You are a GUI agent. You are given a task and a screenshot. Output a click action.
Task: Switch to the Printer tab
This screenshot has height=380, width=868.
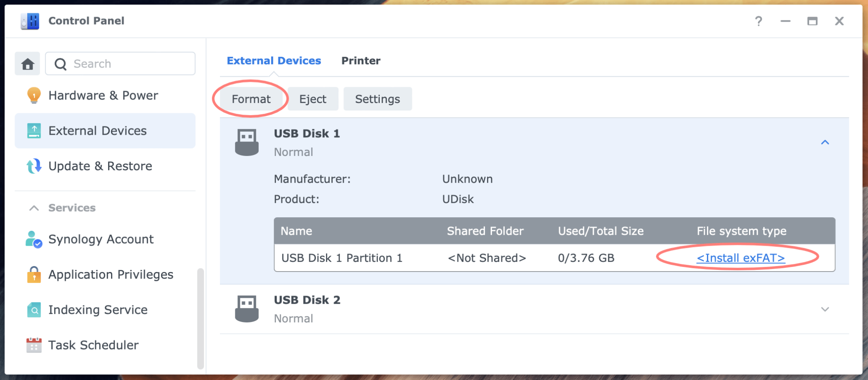coord(361,61)
